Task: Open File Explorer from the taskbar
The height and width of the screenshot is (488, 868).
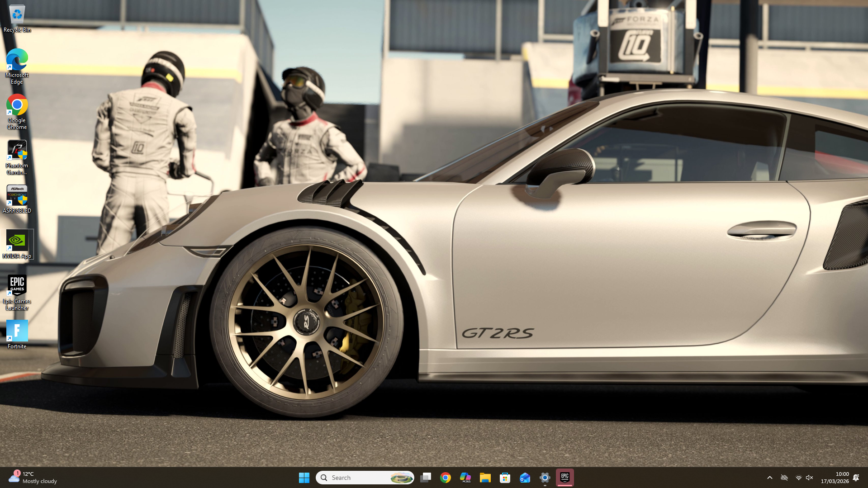Action: [485, 478]
